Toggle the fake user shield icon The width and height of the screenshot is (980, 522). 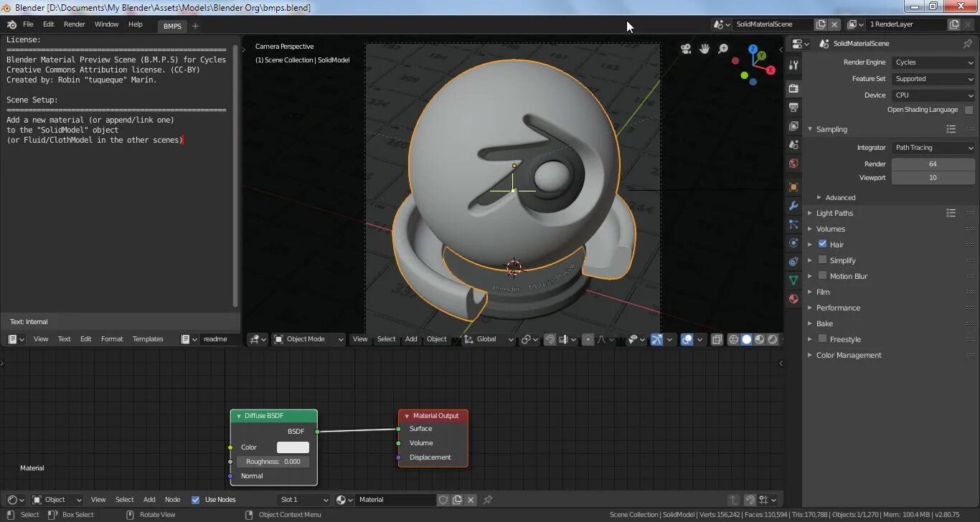pos(443,500)
